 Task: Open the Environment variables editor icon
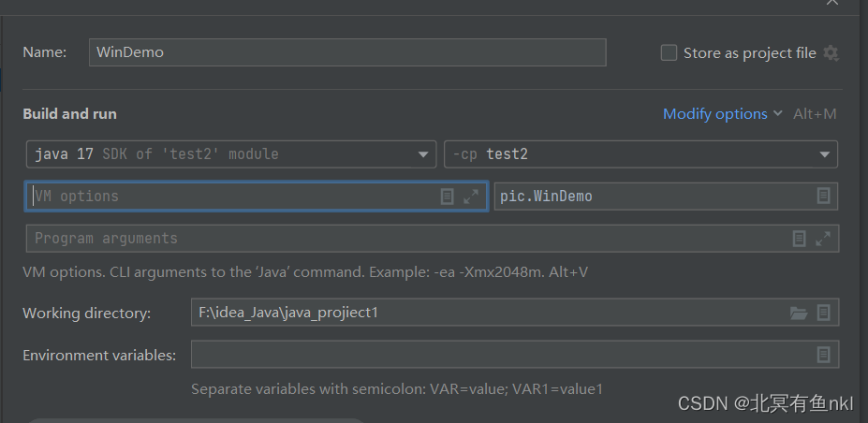point(823,355)
